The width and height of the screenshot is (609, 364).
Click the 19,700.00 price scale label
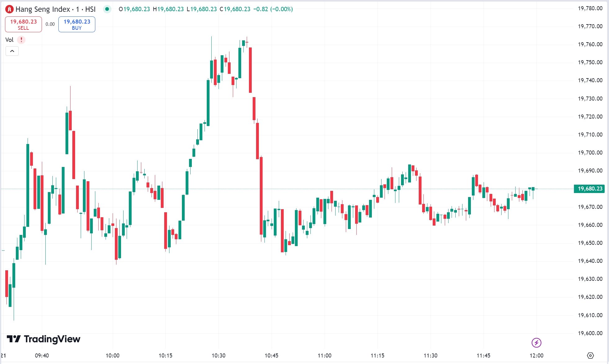click(590, 153)
